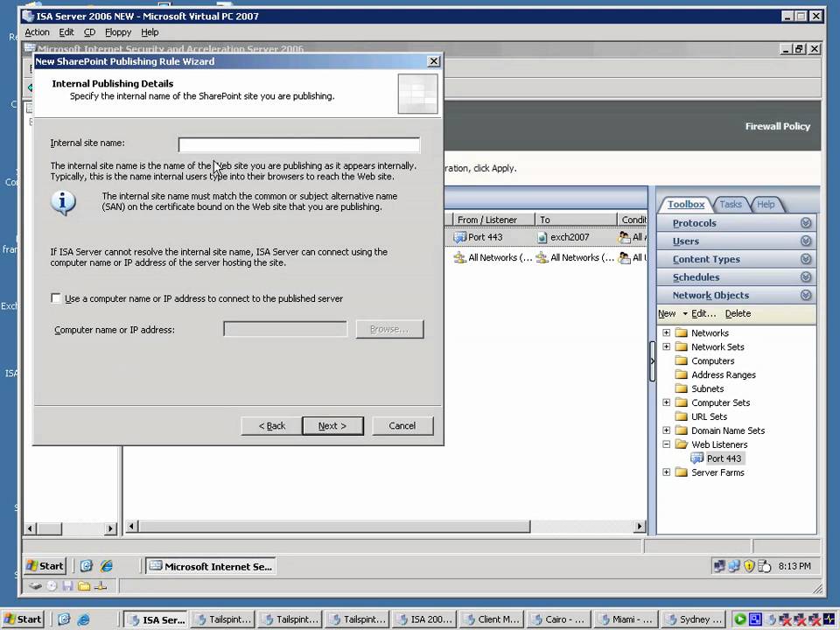Click the network computers icon in guest tray
The image size is (840, 630).
pyautogui.click(x=719, y=566)
